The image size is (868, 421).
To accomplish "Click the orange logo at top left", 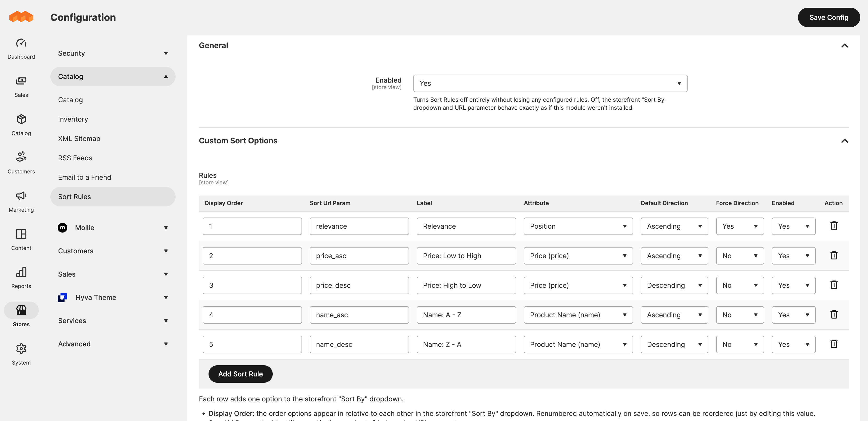I will tap(21, 16).
